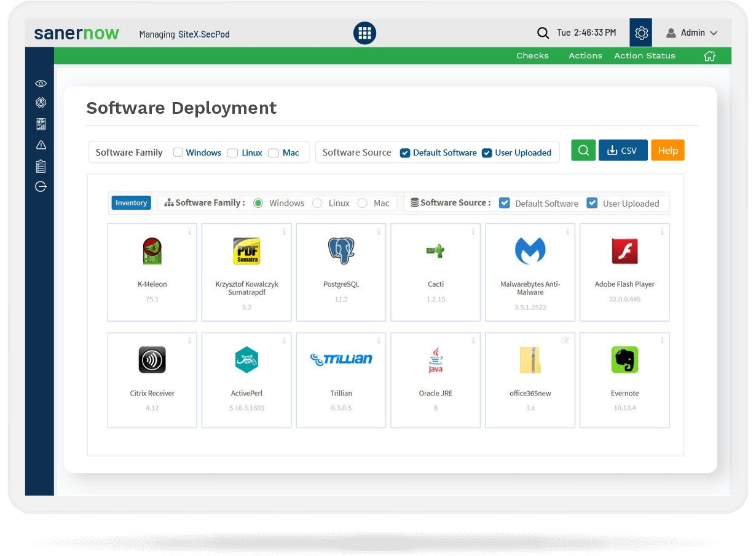Select the eye icon in the sidebar

point(40,83)
